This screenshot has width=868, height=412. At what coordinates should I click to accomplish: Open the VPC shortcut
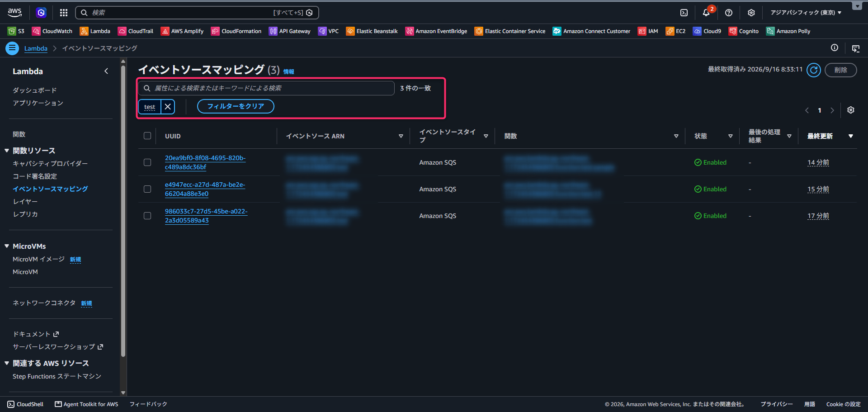click(329, 31)
